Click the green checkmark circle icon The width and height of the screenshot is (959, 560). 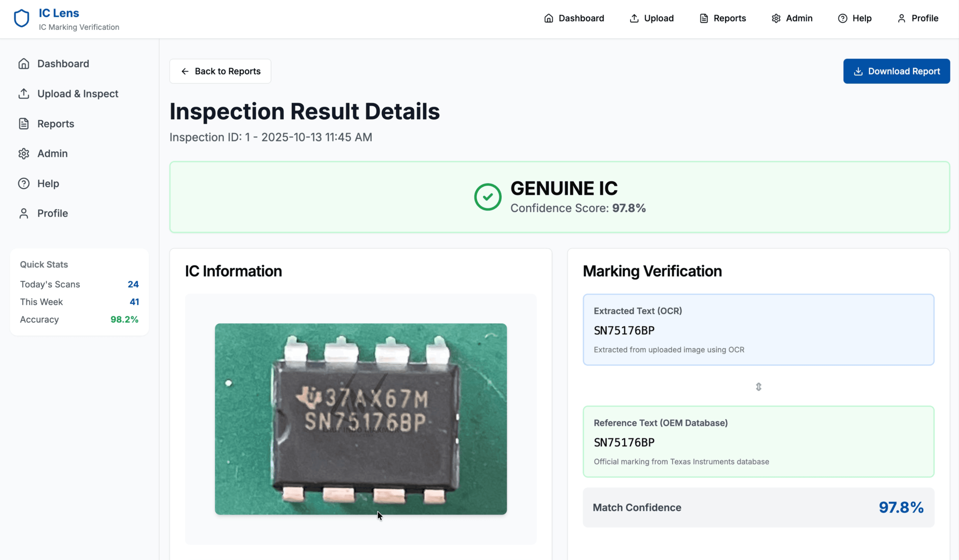487,197
